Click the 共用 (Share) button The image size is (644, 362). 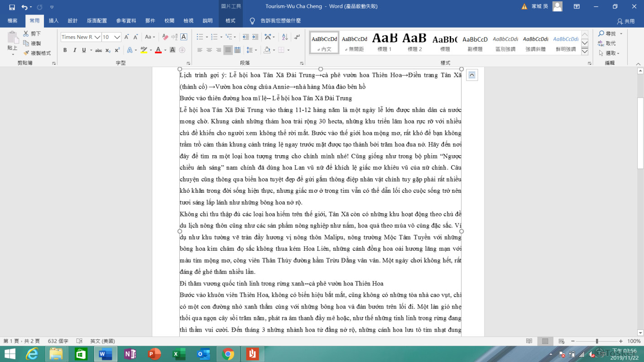(626, 21)
